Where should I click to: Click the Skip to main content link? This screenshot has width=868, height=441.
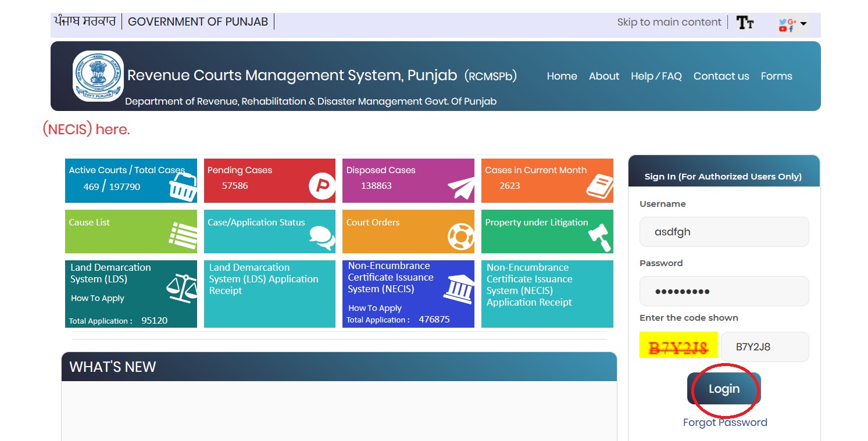click(x=669, y=22)
